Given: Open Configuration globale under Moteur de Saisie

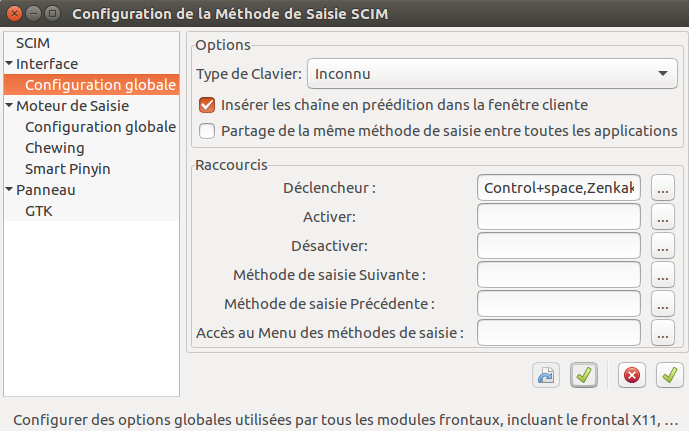Looking at the screenshot, I should tap(100, 127).
